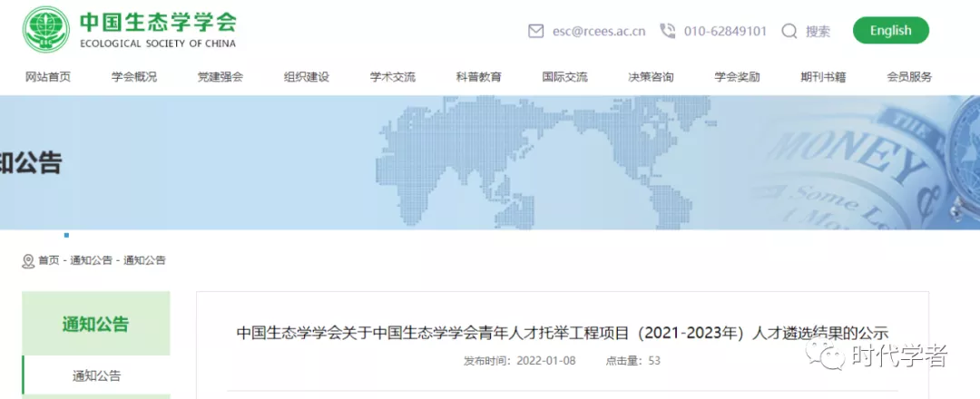Viewport: 980px width, 399px height.
Task: Select 会员服务 in navigation bar
Action: pyautogui.click(x=909, y=77)
